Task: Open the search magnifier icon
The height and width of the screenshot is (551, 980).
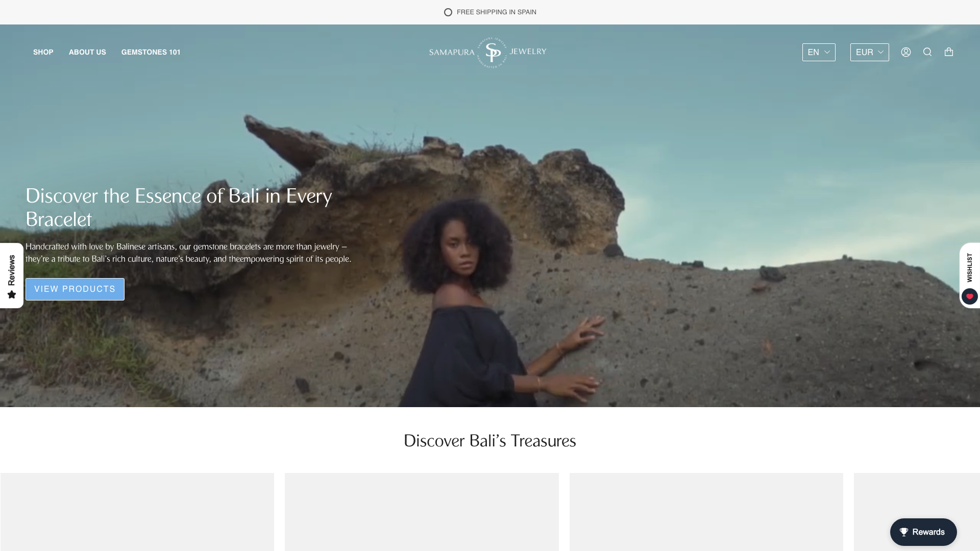Action: [x=927, y=52]
